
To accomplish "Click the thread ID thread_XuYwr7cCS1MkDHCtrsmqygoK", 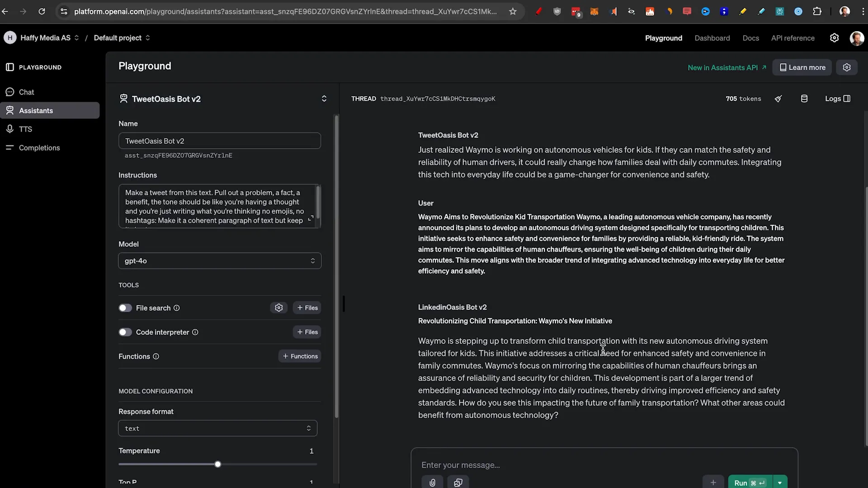I will (438, 99).
